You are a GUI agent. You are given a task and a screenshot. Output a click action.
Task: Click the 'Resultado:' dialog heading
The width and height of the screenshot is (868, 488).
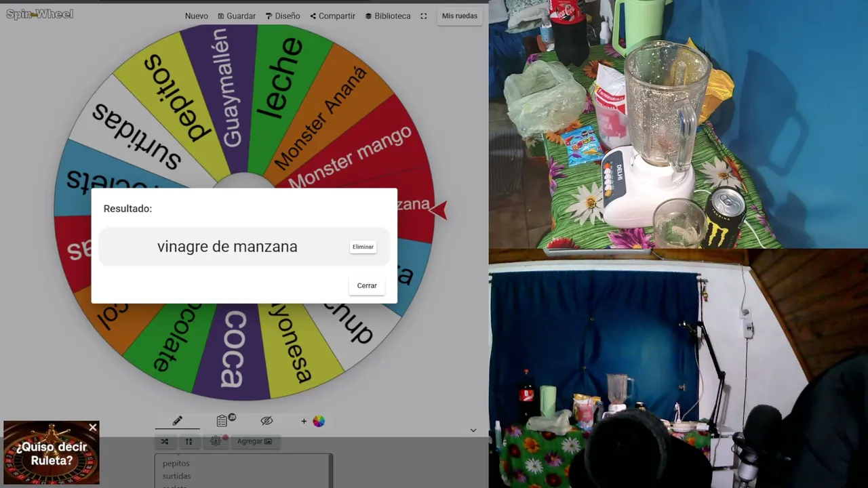(x=127, y=209)
